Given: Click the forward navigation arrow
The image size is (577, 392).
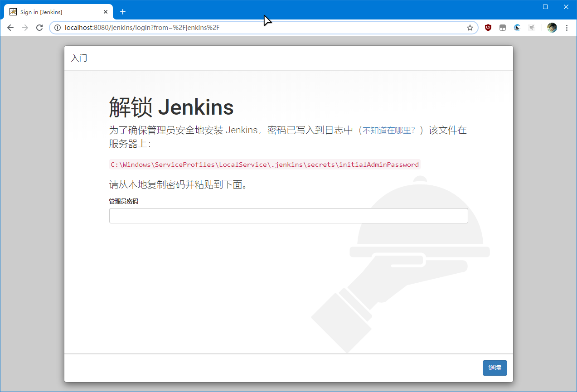Looking at the screenshot, I should click(25, 28).
